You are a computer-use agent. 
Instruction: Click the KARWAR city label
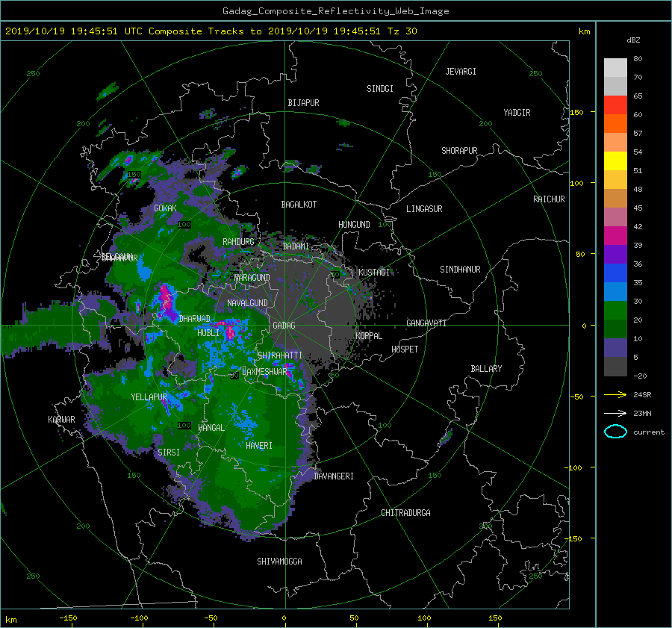point(62,420)
